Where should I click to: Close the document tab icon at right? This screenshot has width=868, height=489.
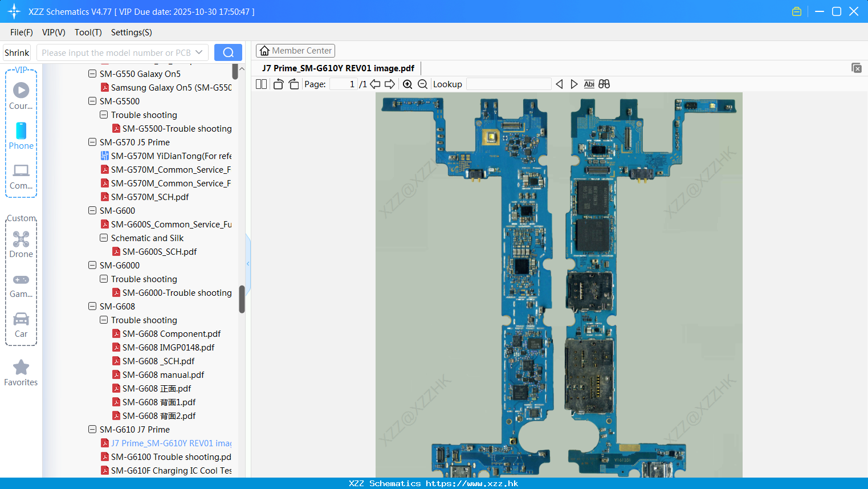[x=857, y=68]
